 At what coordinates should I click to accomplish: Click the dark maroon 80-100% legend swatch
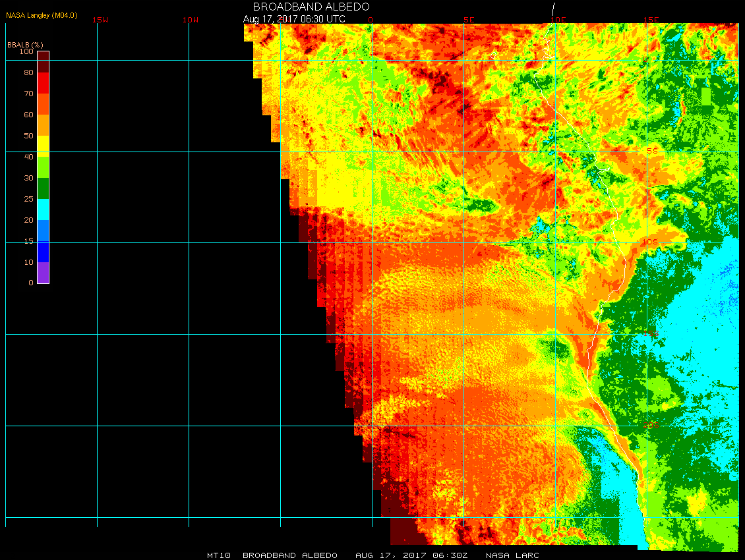[x=44, y=62]
